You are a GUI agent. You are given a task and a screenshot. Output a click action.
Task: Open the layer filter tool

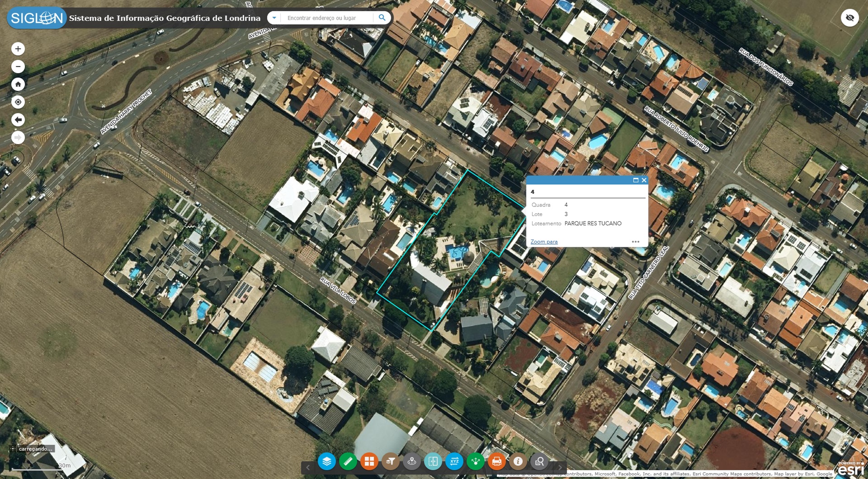pyautogui.click(x=391, y=461)
